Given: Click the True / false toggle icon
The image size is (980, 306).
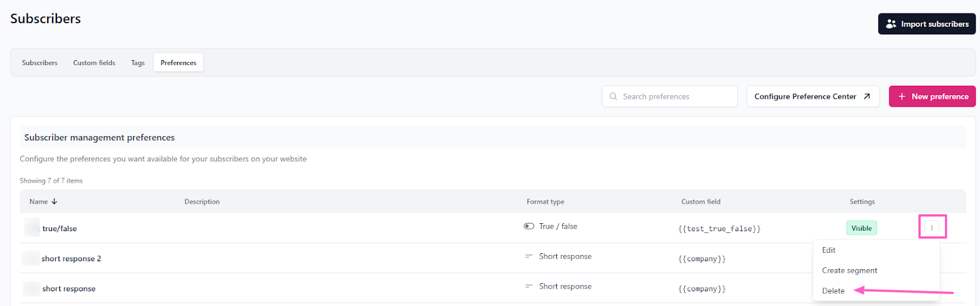Looking at the screenshot, I should click(x=529, y=226).
